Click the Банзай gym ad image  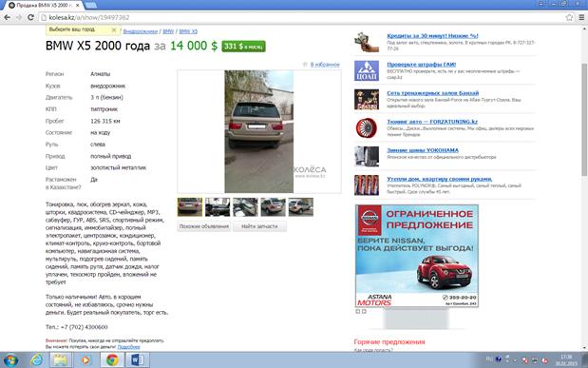367,100
